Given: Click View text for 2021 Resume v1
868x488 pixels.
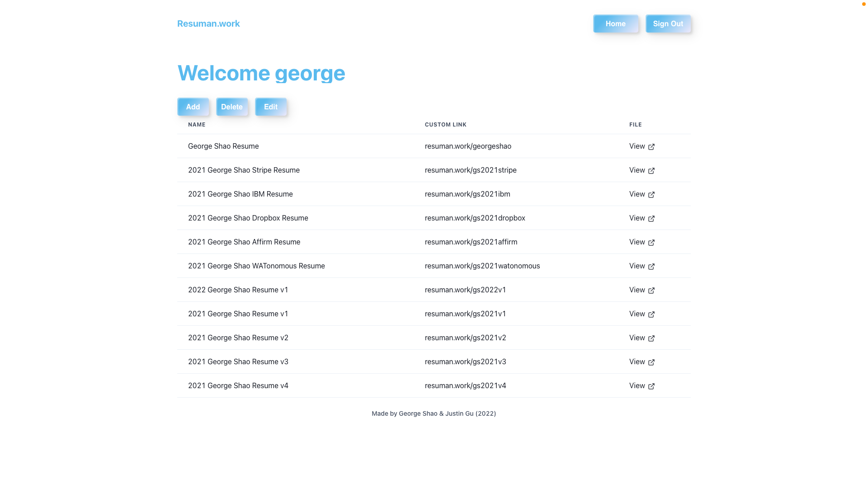Looking at the screenshot, I should [x=637, y=314].
